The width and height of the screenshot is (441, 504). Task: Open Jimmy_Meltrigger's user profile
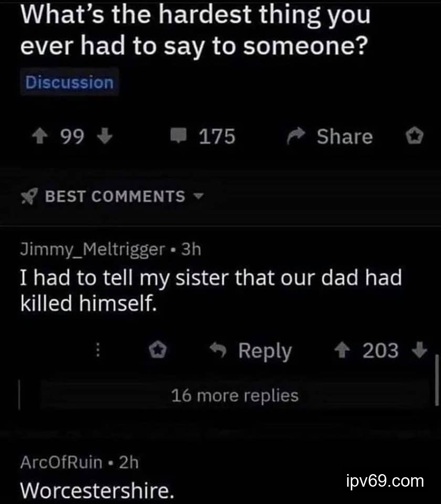tap(92, 249)
